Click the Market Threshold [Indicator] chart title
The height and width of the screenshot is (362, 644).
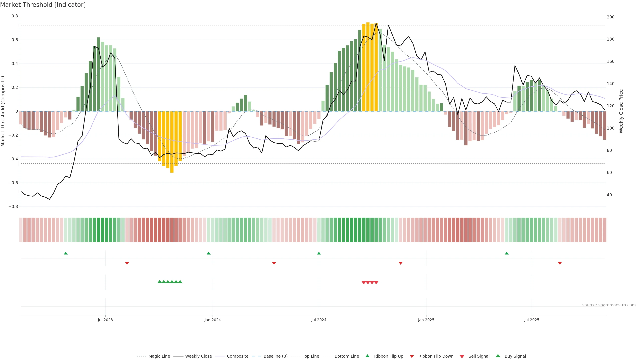coord(43,5)
